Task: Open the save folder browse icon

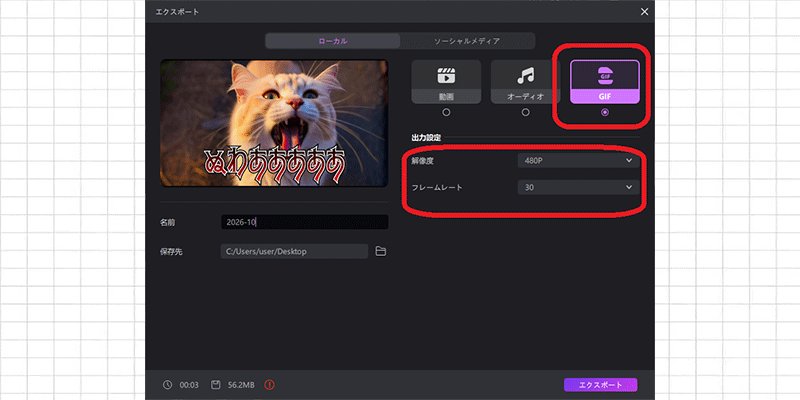Action: 381,251
